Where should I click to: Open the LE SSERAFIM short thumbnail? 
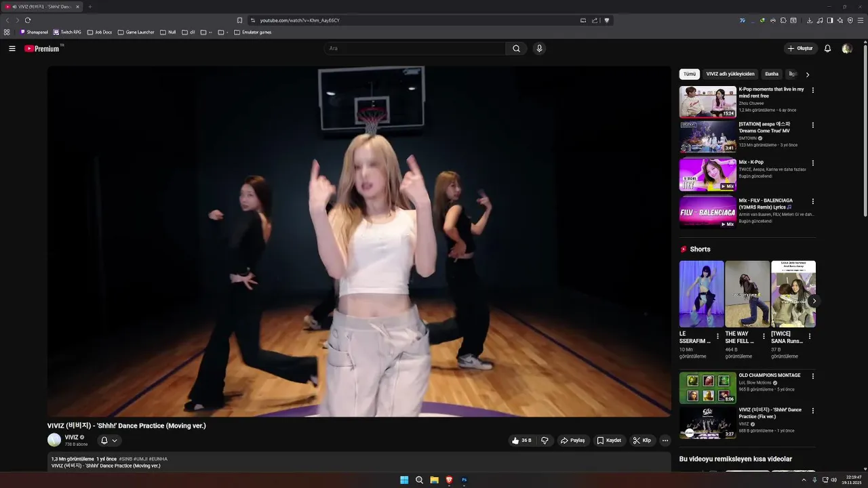click(x=702, y=294)
